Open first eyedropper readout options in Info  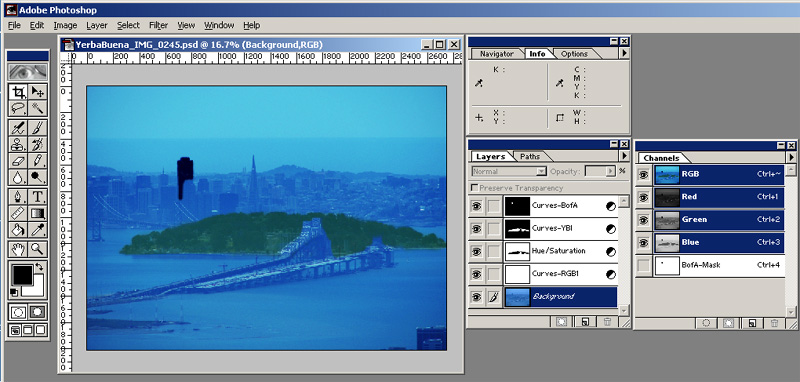pyautogui.click(x=479, y=83)
